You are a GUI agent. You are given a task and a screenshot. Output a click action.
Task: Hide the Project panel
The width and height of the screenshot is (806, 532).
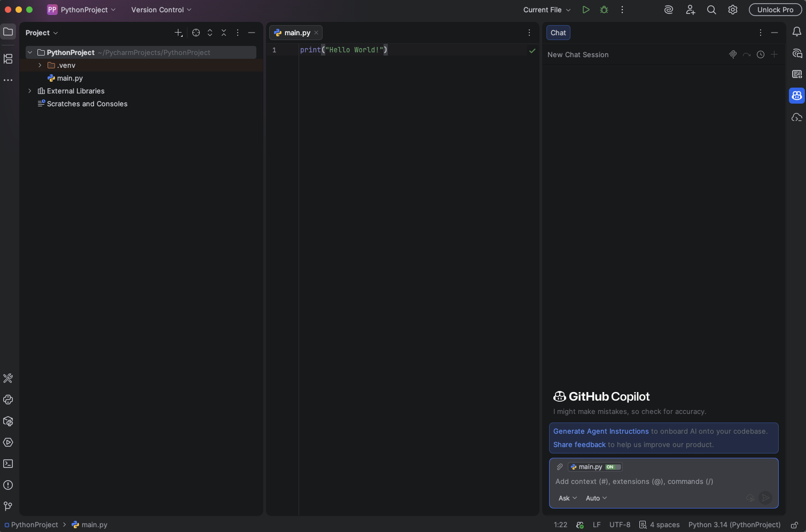tap(252, 33)
